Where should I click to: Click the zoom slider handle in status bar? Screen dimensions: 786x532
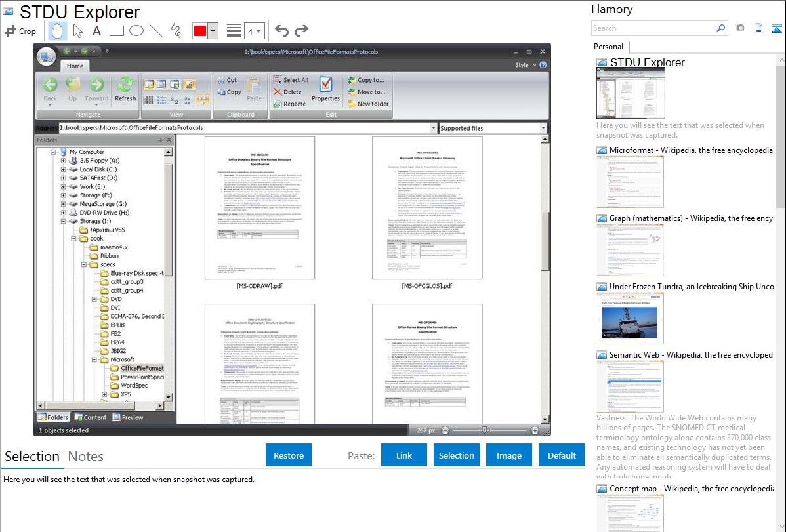[x=484, y=430]
